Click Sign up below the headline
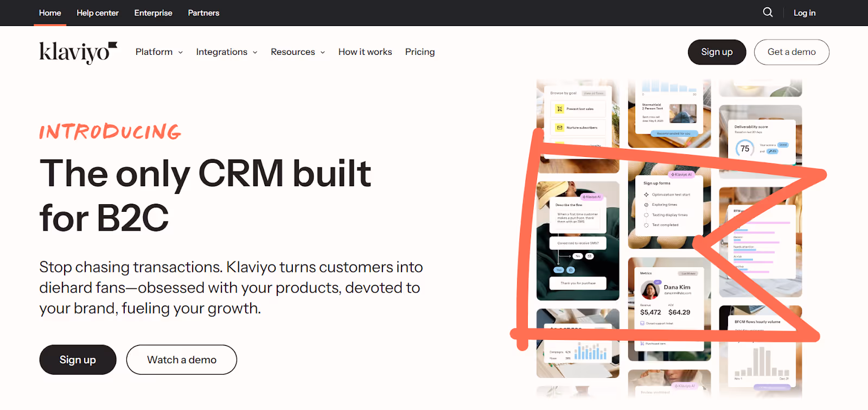Screen dimensions: 868x410 (x=78, y=359)
